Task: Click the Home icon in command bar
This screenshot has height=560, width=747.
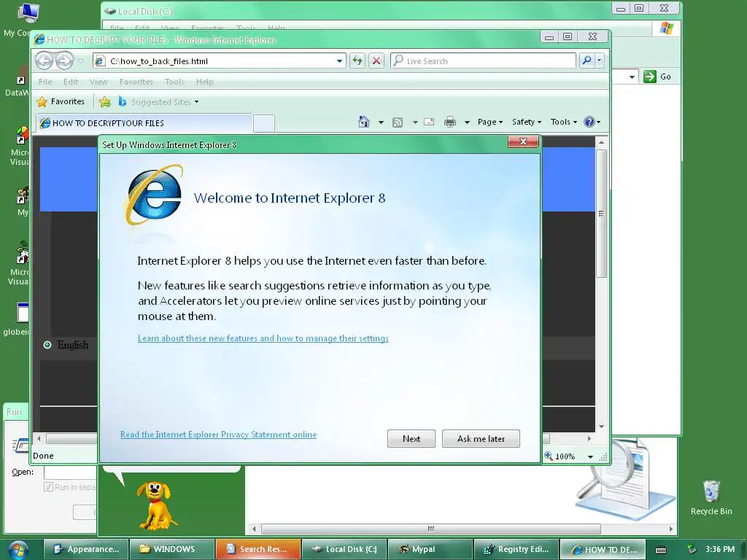Action: point(364,122)
